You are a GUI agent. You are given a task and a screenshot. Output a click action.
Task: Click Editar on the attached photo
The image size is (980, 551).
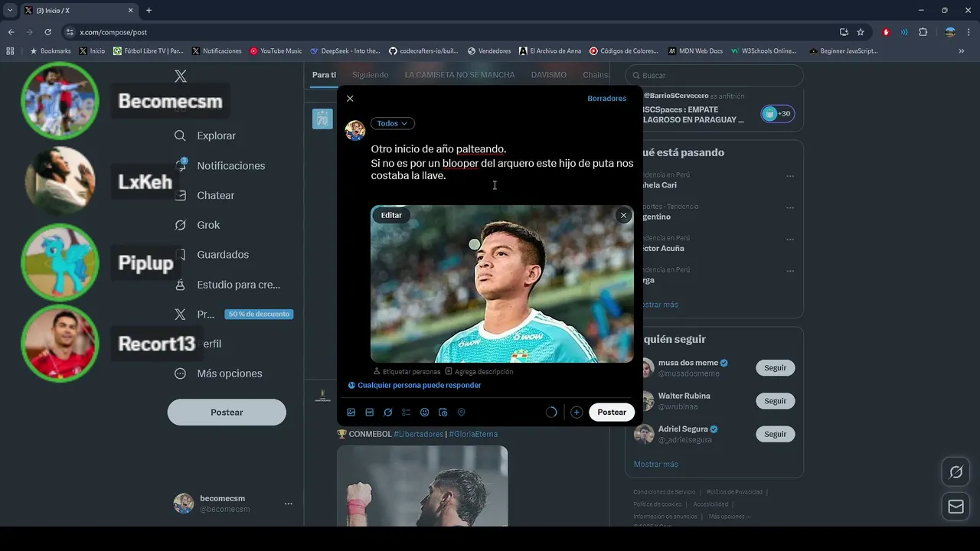(391, 216)
